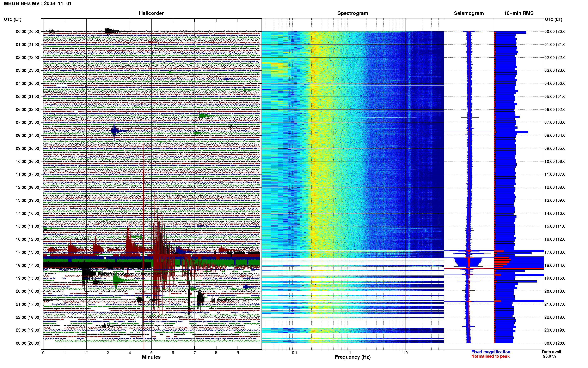Image resolution: width=588 pixels, height=368 pixels.
Task: Click the left 'UTC (LT)' axis label
Action: click(13, 19)
